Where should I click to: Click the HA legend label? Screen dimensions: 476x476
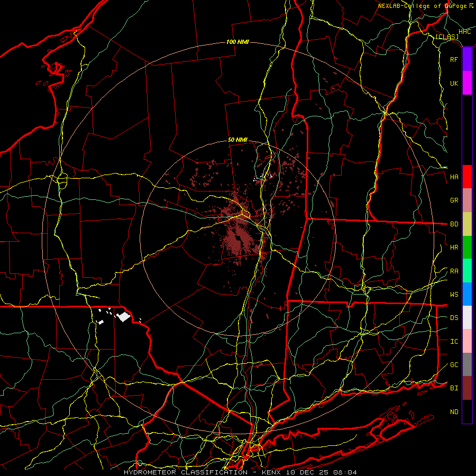[454, 177]
